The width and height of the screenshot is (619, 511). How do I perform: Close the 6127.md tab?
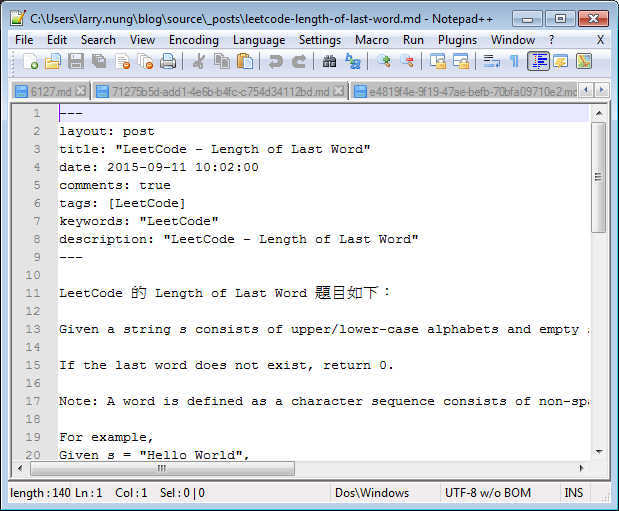(x=81, y=91)
